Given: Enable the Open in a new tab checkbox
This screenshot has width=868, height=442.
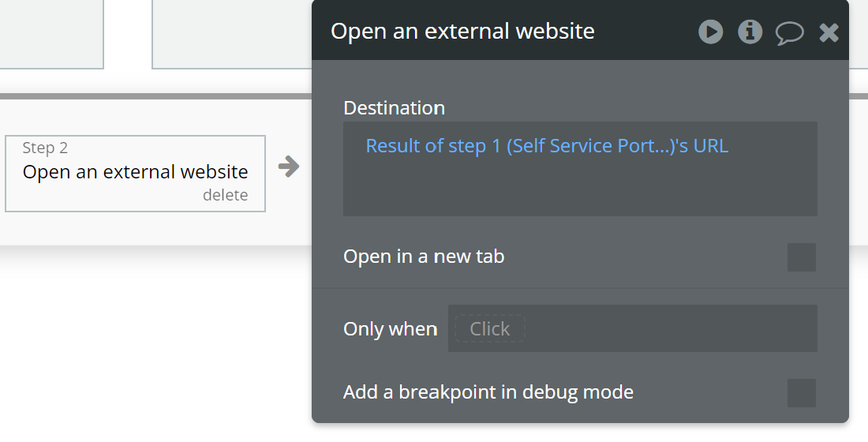Looking at the screenshot, I should pos(801,257).
